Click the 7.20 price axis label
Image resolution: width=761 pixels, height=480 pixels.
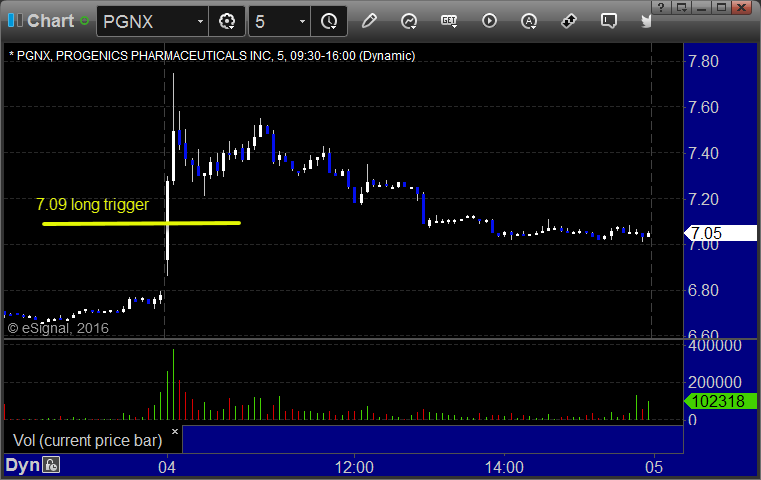703,199
